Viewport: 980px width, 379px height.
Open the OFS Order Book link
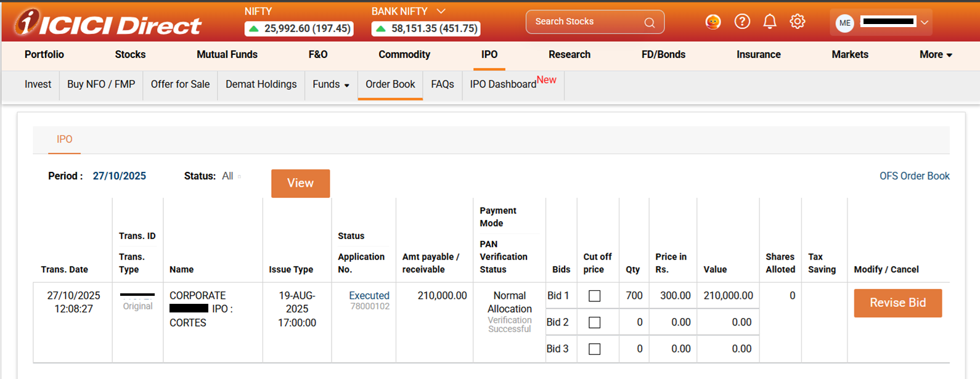pos(914,176)
